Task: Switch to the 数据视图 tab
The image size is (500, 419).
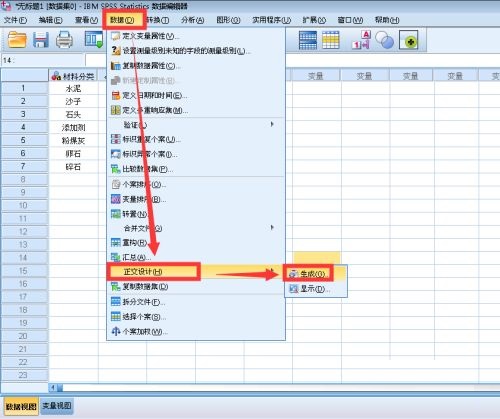Action: click(x=21, y=406)
